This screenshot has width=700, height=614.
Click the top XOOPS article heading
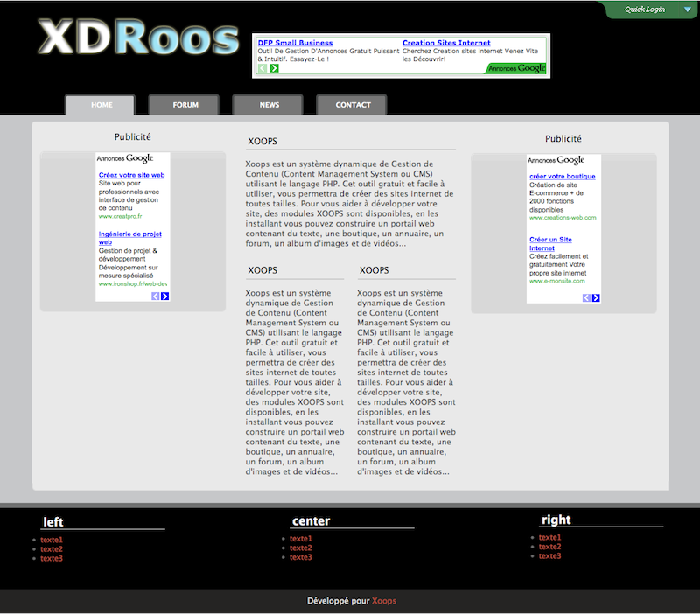[x=262, y=142]
